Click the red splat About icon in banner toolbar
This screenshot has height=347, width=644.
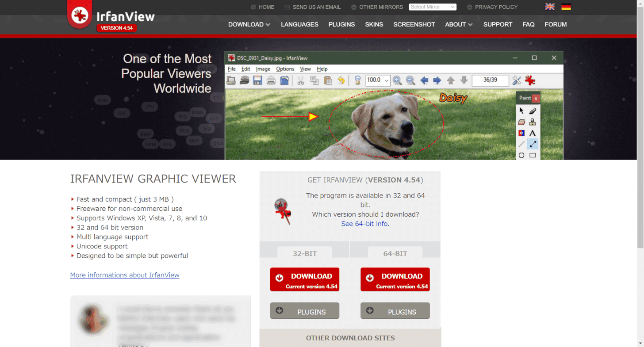tap(530, 80)
